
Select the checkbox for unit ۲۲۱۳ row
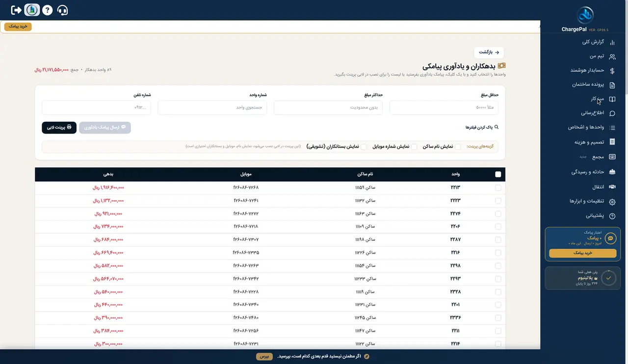pos(498,187)
